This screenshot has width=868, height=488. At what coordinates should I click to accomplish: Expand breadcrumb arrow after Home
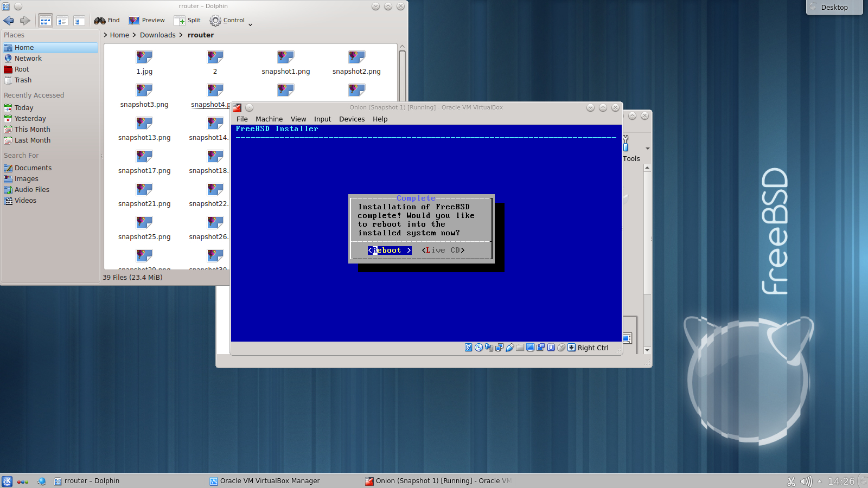click(x=134, y=35)
